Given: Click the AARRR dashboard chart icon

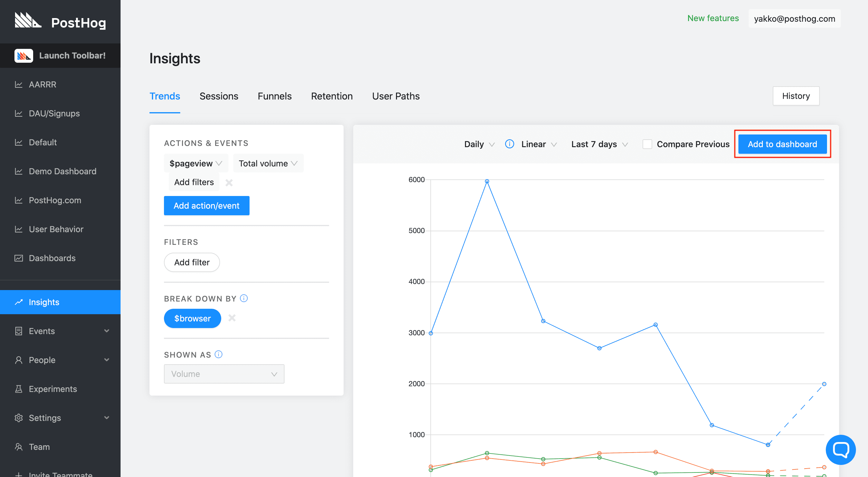Looking at the screenshot, I should coord(18,84).
